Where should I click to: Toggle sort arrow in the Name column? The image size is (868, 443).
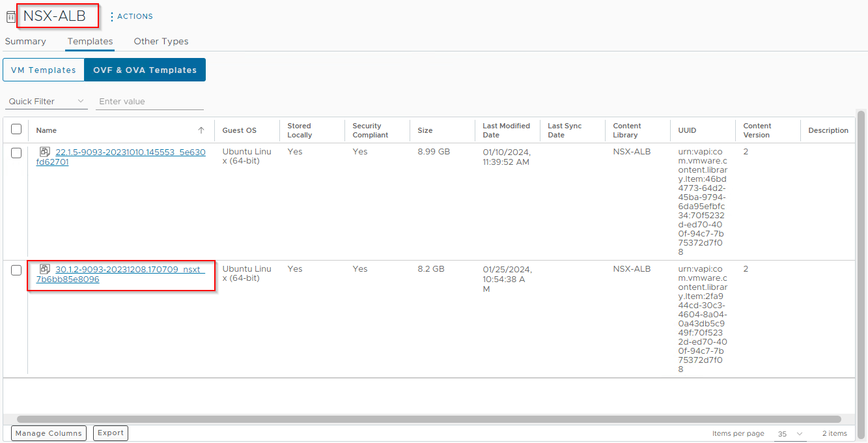[x=201, y=130]
